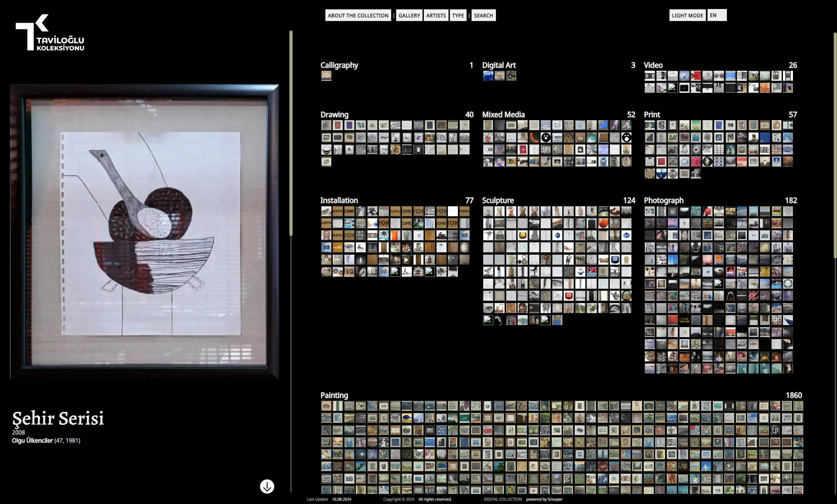This screenshot has height=504, width=837.
Task: Click the Painting count 1860
Action: pyautogui.click(x=794, y=395)
